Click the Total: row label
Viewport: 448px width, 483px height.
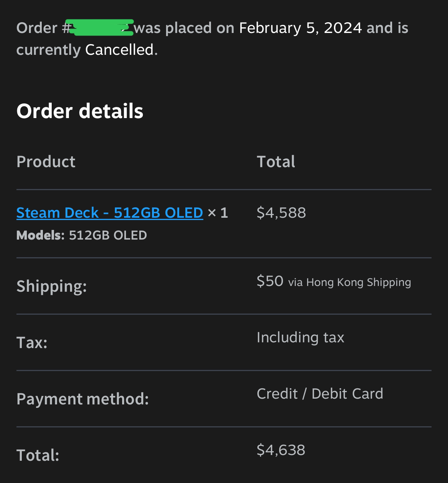pyautogui.click(x=38, y=455)
